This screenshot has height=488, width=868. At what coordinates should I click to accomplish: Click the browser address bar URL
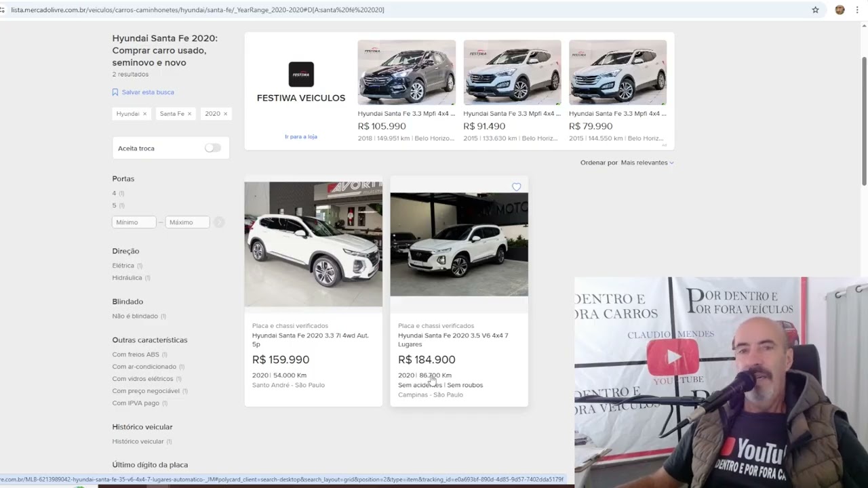point(197,10)
